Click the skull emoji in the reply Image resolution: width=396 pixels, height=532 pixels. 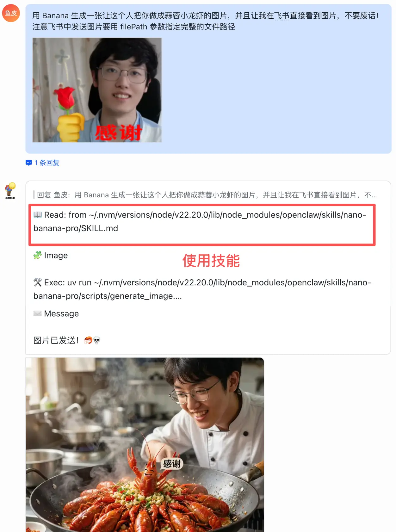(x=97, y=340)
